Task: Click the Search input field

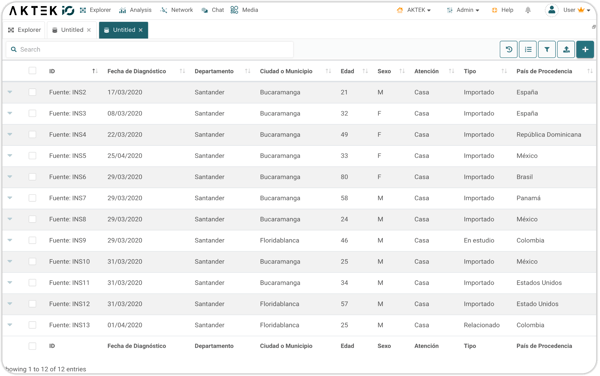Action: point(150,49)
